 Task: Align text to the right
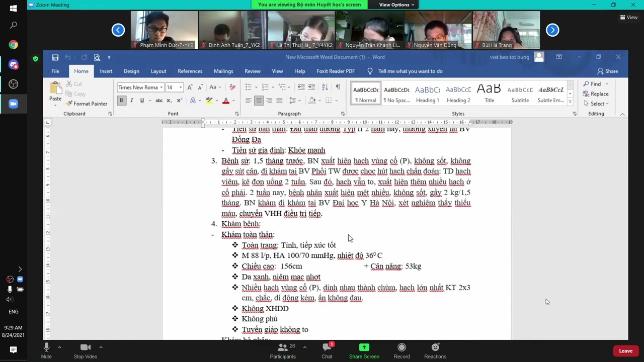pos(269,101)
